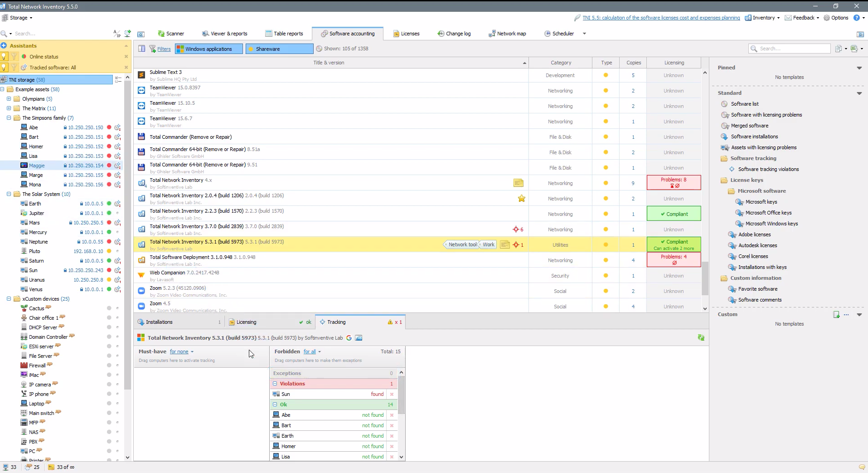The height and width of the screenshot is (473, 868).
Task: Open Problems: 8 licensing cell
Action: pos(674,182)
